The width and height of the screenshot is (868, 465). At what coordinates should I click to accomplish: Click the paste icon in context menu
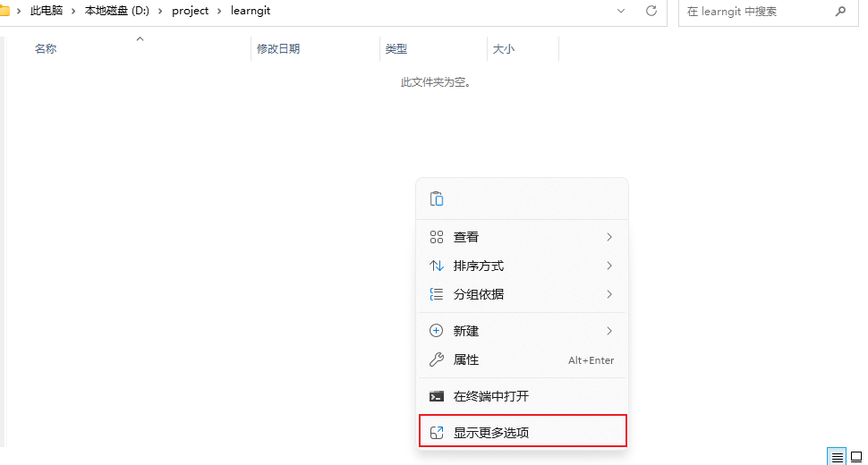[x=437, y=199]
